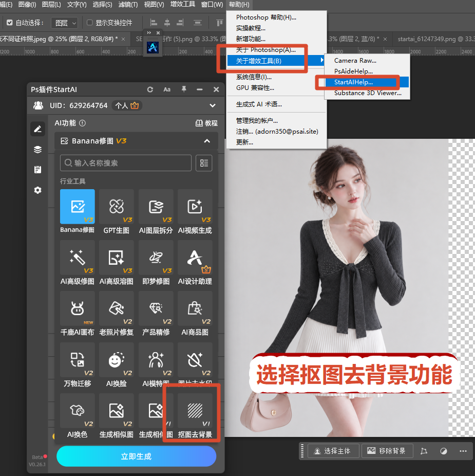Expand the UID account chevron
This screenshot has height=476, width=475.
pos(213,106)
